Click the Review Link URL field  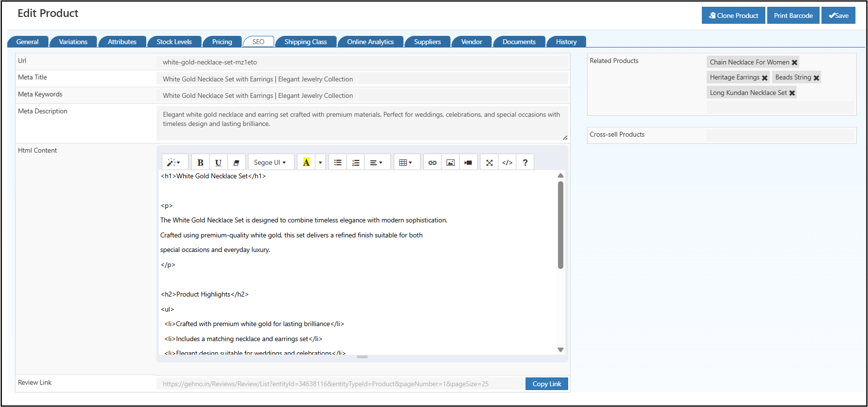[341, 384]
